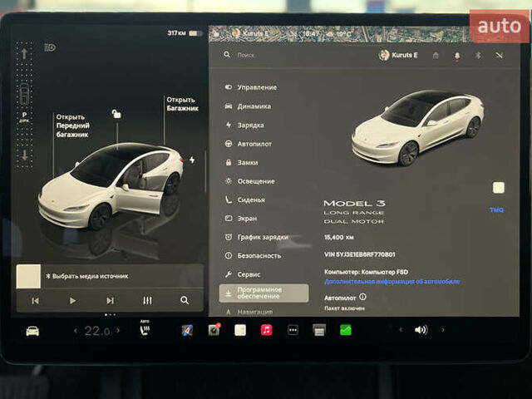Search media with the magnifier icon
This screenshot has height=399, width=532.
185,300
